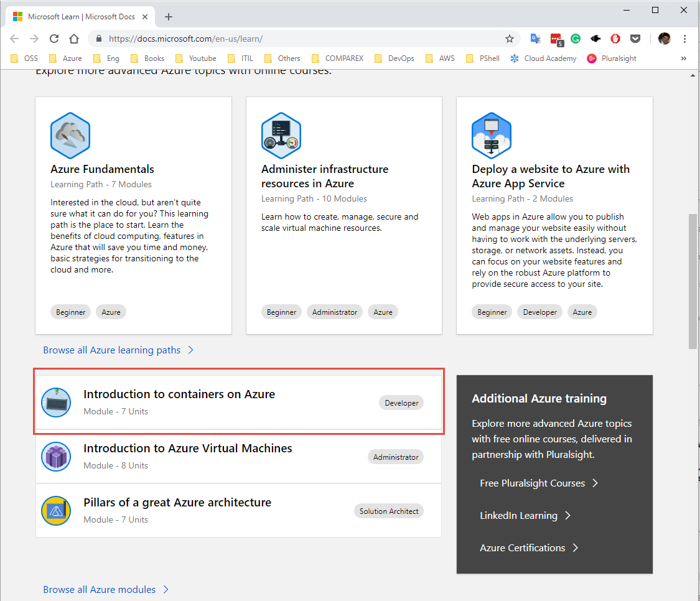Open a new browser tab
The height and width of the screenshot is (601, 700).
pos(168,17)
